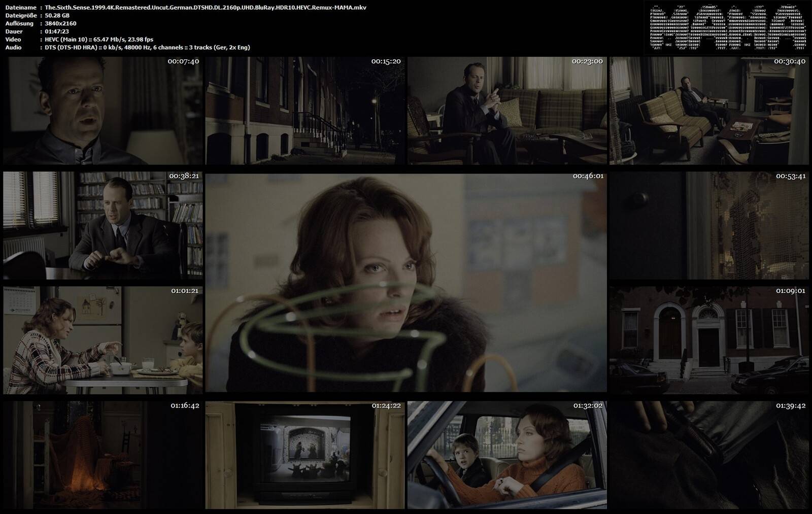
Task: Click the 00:53:41 timestamp text
Action: click(x=791, y=176)
